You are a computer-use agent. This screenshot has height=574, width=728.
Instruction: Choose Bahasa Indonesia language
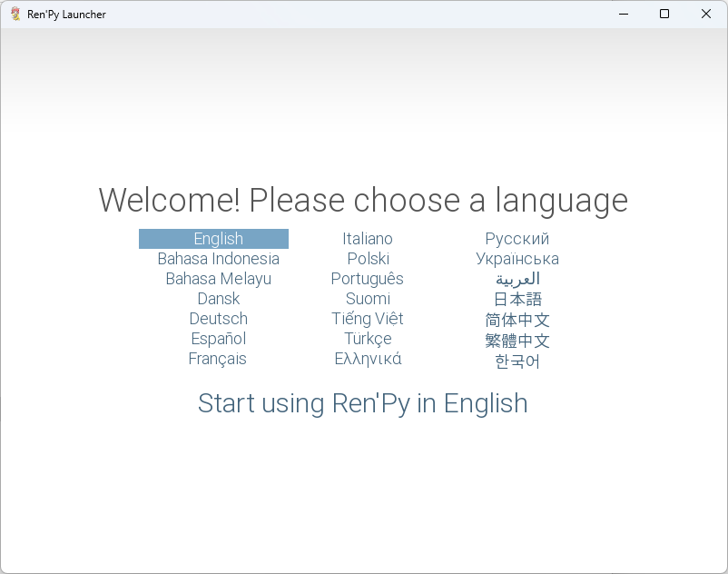[x=218, y=259]
